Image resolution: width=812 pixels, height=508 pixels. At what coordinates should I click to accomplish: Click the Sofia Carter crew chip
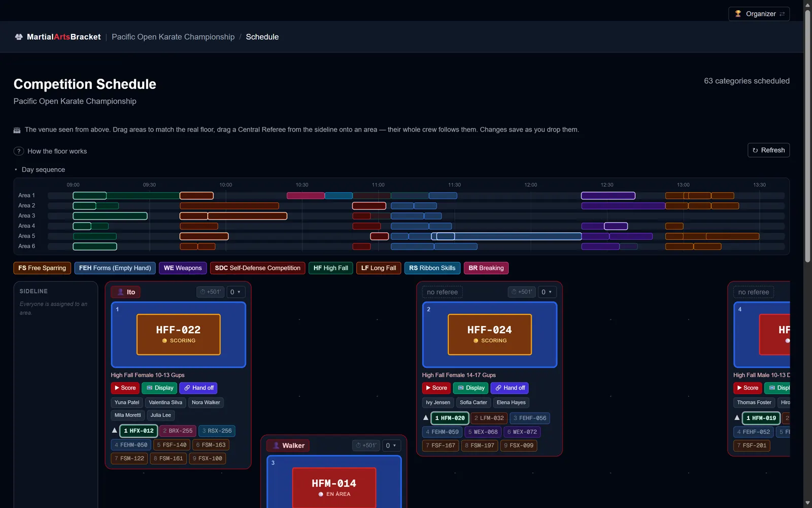pyautogui.click(x=473, y=403)
